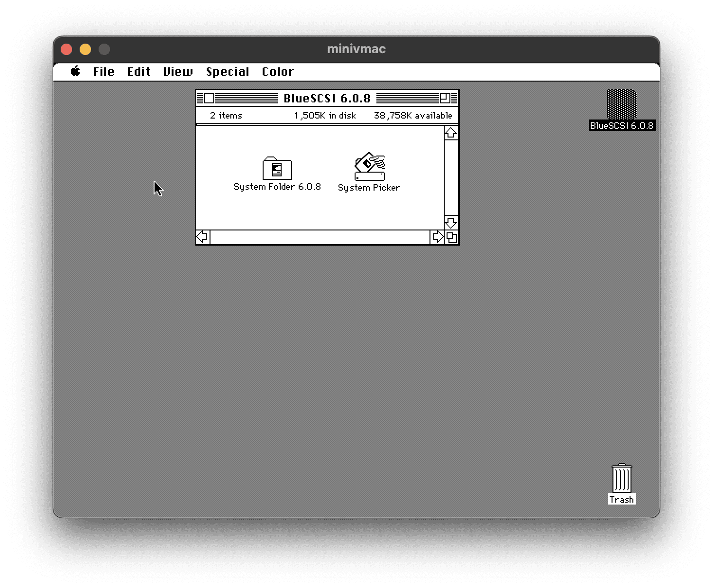
Task: Open the Apple menu
Action: coord(75,72)
